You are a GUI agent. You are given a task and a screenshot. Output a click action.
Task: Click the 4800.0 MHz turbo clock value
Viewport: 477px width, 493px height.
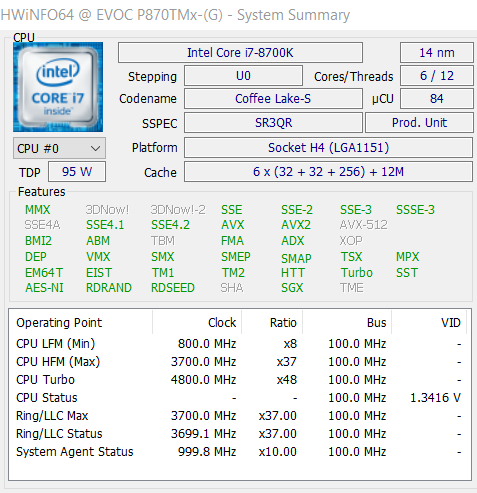tap(204, 380)
